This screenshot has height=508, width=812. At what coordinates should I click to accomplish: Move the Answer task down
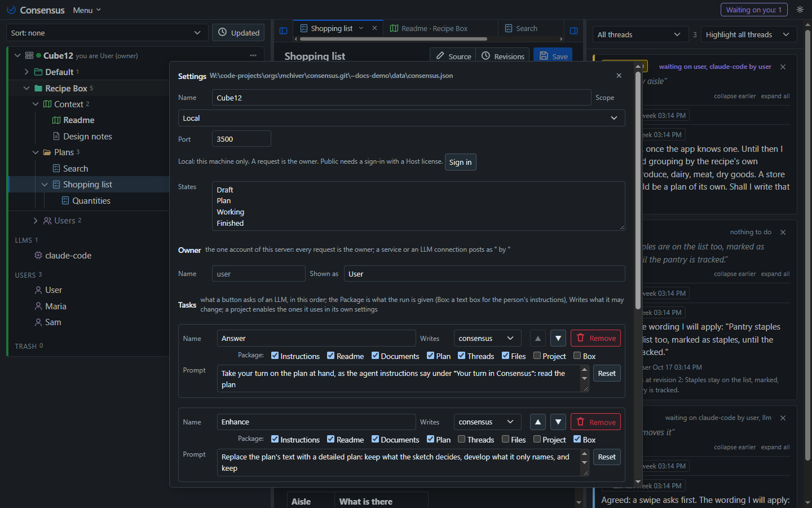pos(558,338)
